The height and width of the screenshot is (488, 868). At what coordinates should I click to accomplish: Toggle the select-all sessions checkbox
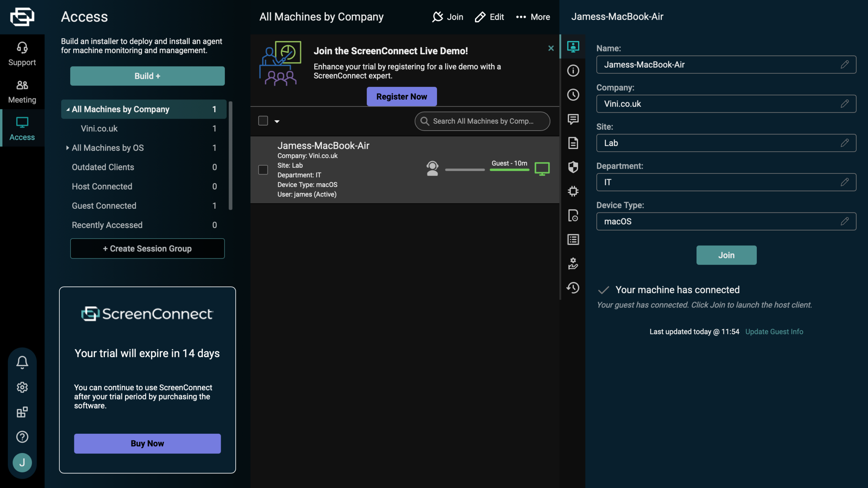click(x=263, y=121)
